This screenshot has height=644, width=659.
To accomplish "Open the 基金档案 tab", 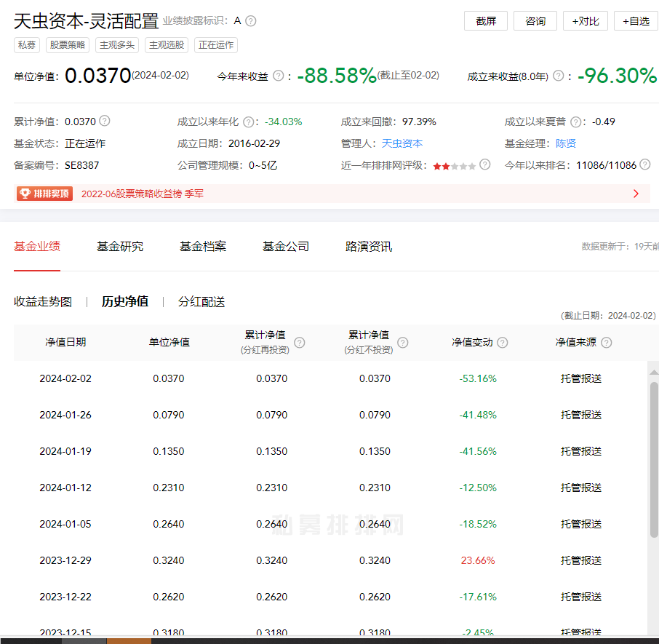I will (203, 247).
